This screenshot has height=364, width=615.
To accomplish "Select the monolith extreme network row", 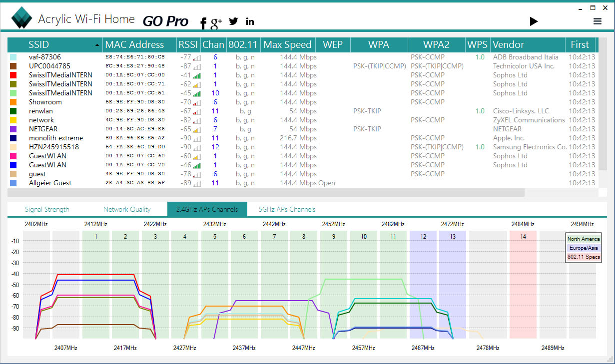I will [x=303, y=138].
